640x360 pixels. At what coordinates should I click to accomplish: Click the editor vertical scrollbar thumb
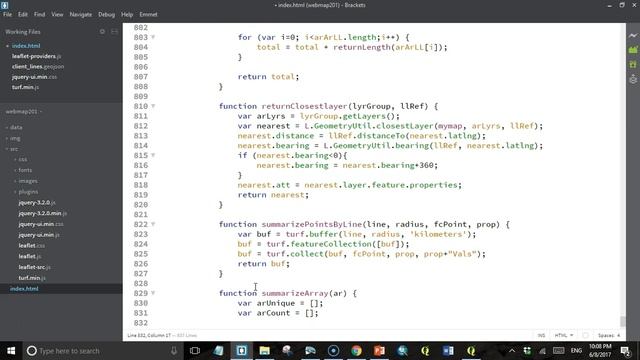[x=622, y=321]
